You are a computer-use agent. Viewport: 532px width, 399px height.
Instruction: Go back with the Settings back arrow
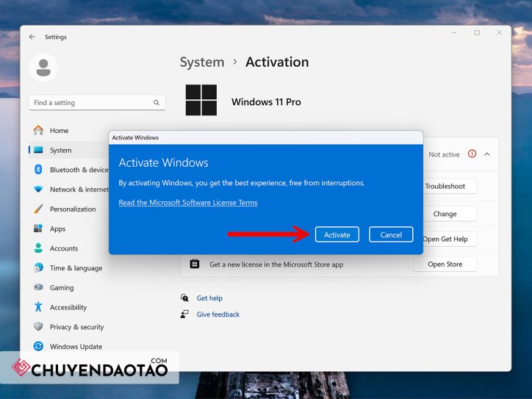click(x=32, y=37)
